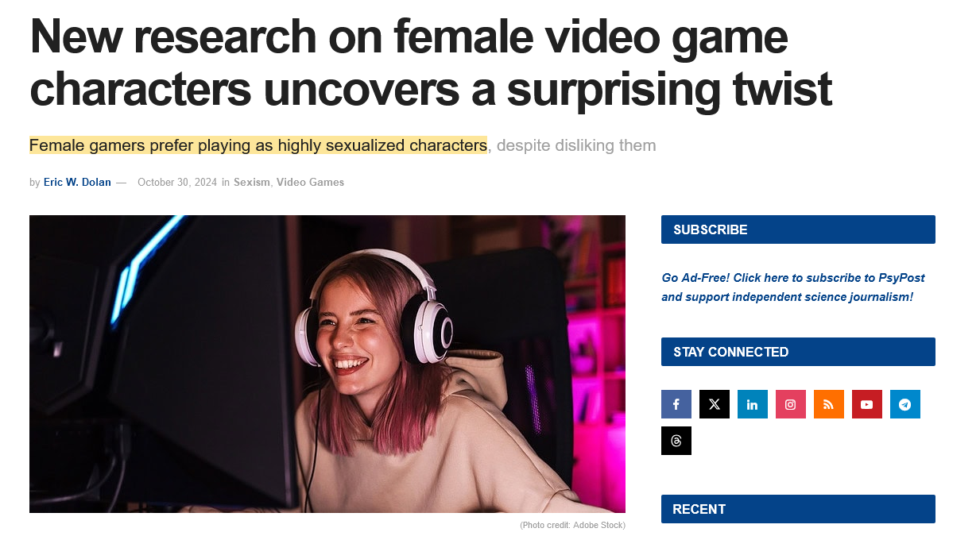The image size is (980, 536).
Task: Open the LinkedIn social icon
Action: pos(753,404)
